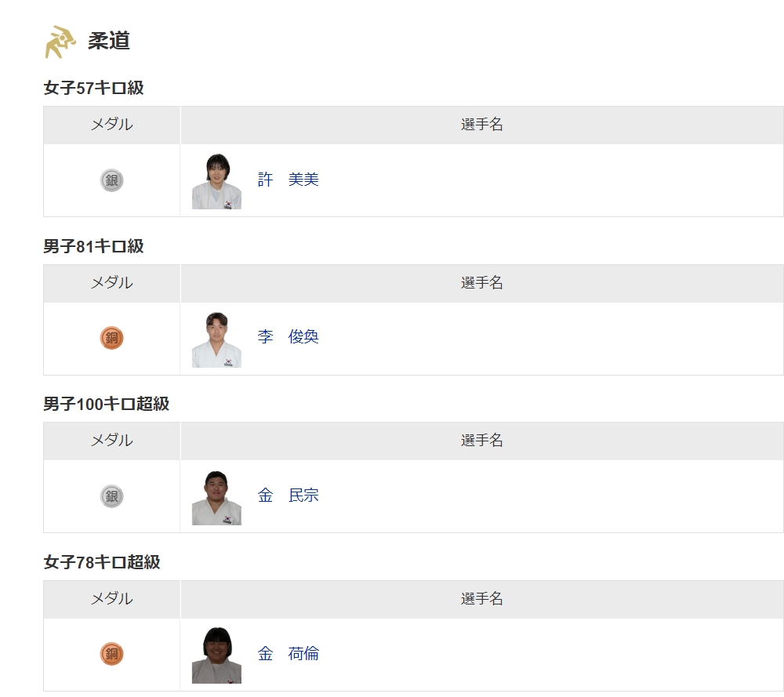Click 金 荷倫's portrait photo

coord(216,655)
